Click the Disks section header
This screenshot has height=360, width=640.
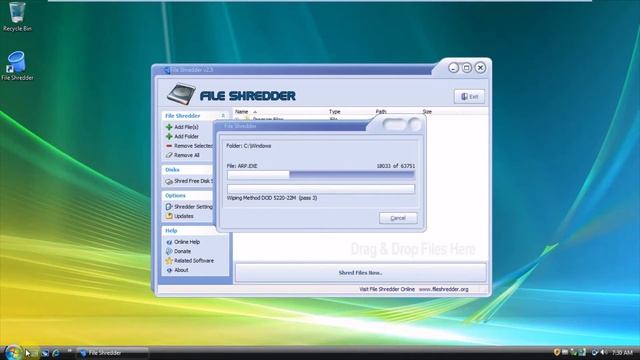[172, 170]
